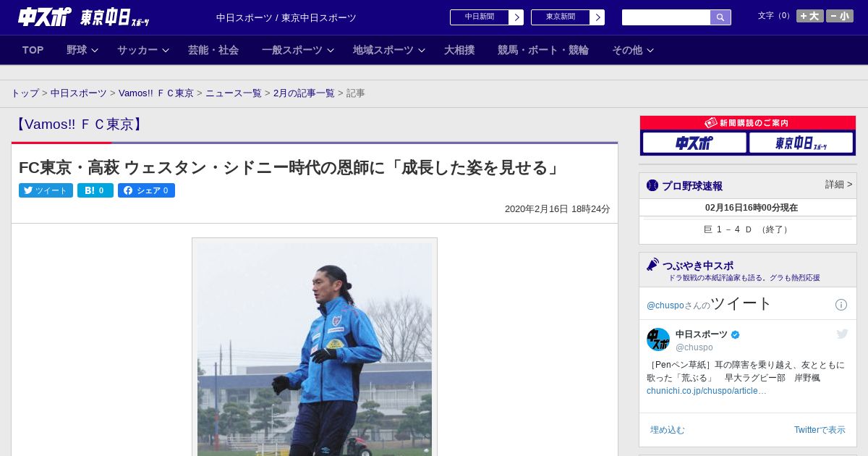The height and width of the screenshot is (456, 868).
Task: Click the Twitter bird icon in tweet card
Action: (842, 334)
